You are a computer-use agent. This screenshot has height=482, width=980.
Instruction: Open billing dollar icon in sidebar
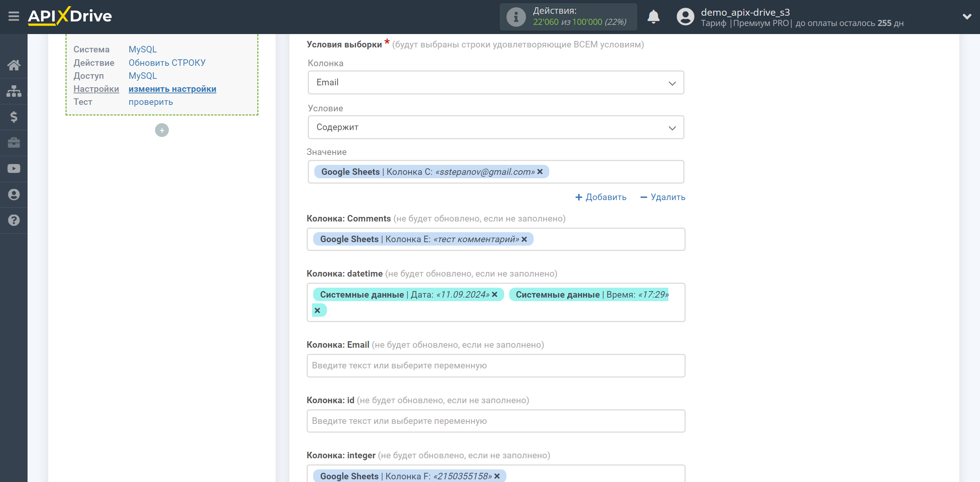coord(14,117)
